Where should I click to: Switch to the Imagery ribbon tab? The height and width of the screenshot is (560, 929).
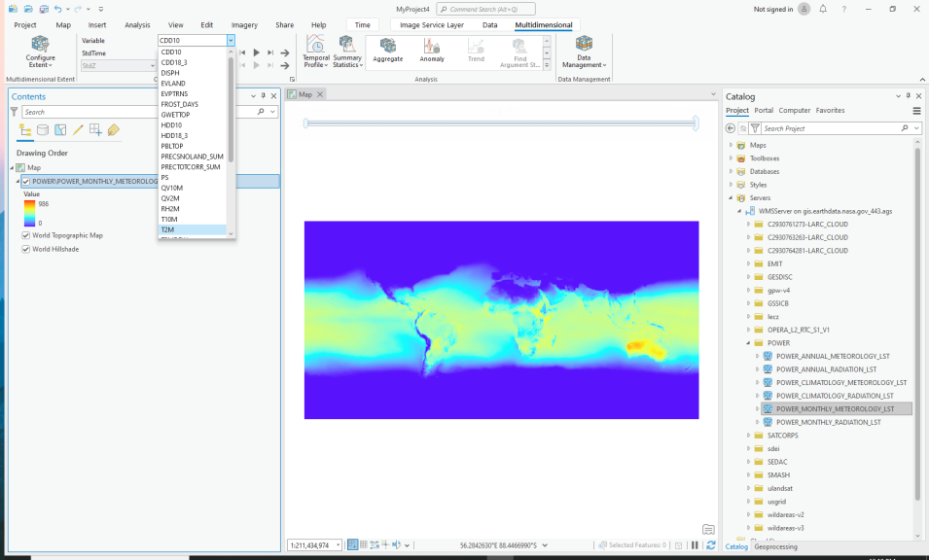point(244,25)
